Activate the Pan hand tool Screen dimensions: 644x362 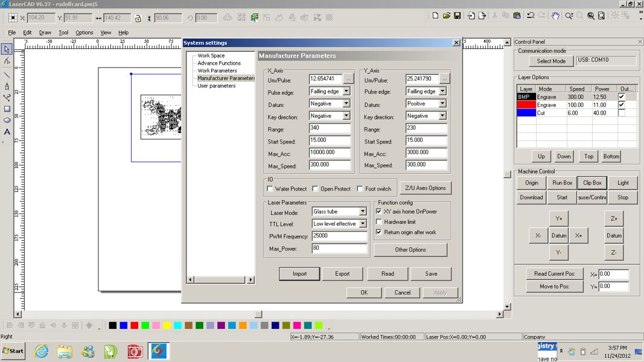pyautogui.click(x=555, y=16)
